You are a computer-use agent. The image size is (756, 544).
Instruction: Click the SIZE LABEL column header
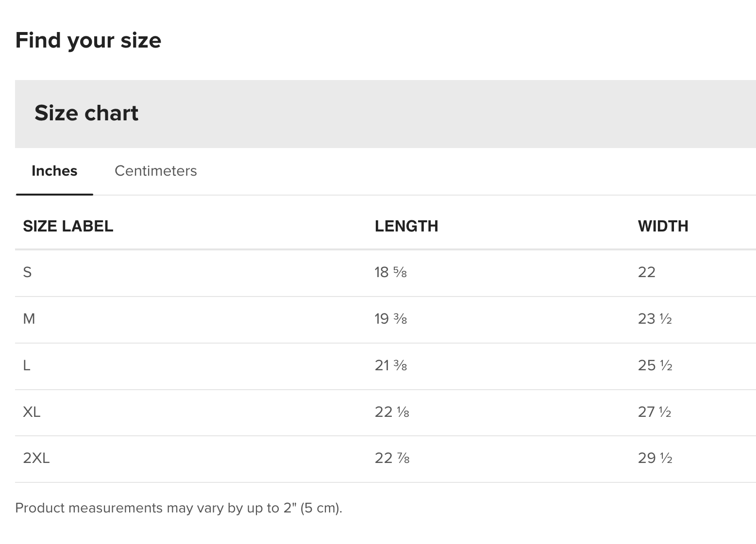tap(68, 226)
